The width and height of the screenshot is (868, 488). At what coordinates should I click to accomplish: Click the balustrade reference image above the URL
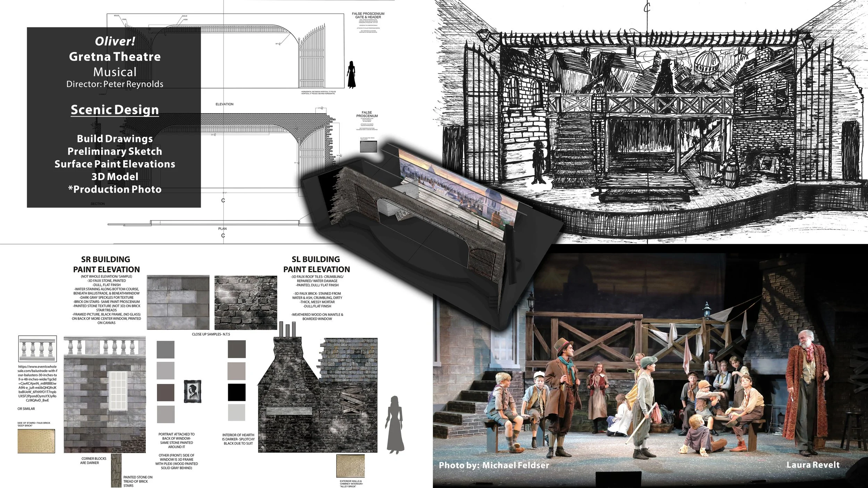[x=37, y=350]
